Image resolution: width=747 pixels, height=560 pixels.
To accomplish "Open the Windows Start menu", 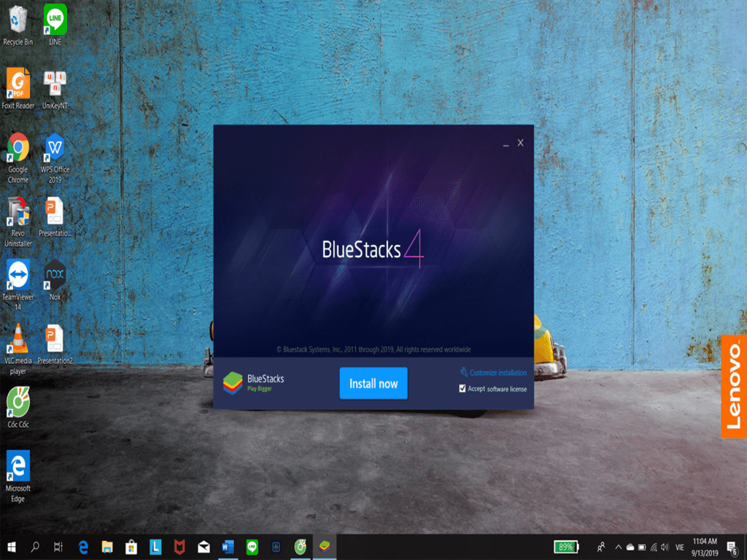I will tap(11, 546).
